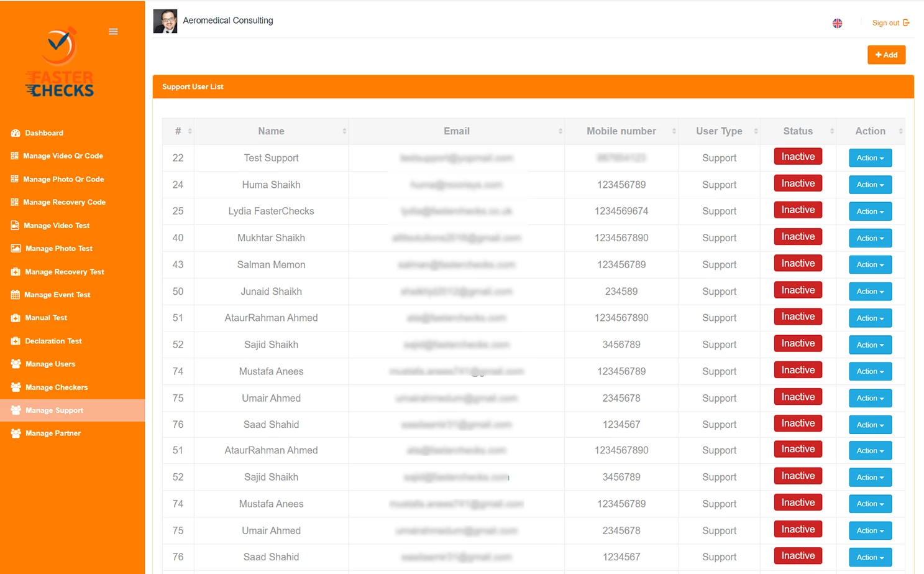Open the Action dropdown for Saad Shahid
The image size is (924, 574).
pyautogui.click(x=870, y=424)
